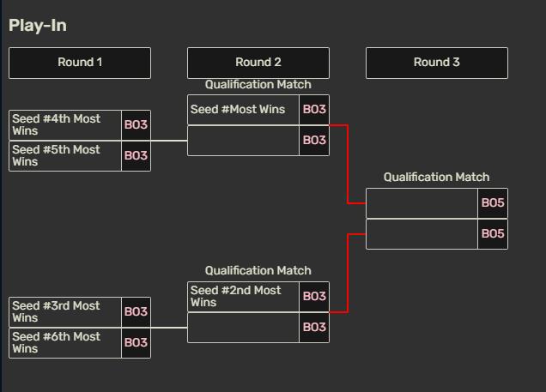Select the empty slot below Seed #2nd Most Wins

point(244,328)
